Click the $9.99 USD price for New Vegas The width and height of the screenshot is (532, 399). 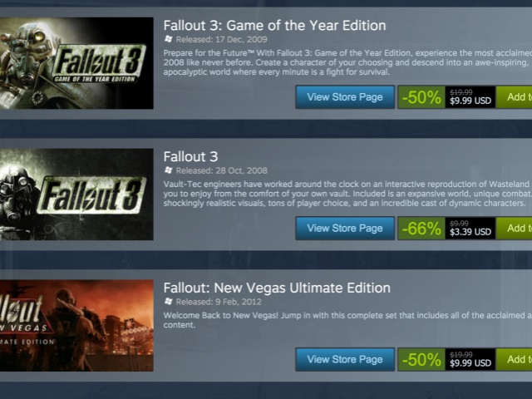click(470, 360)
